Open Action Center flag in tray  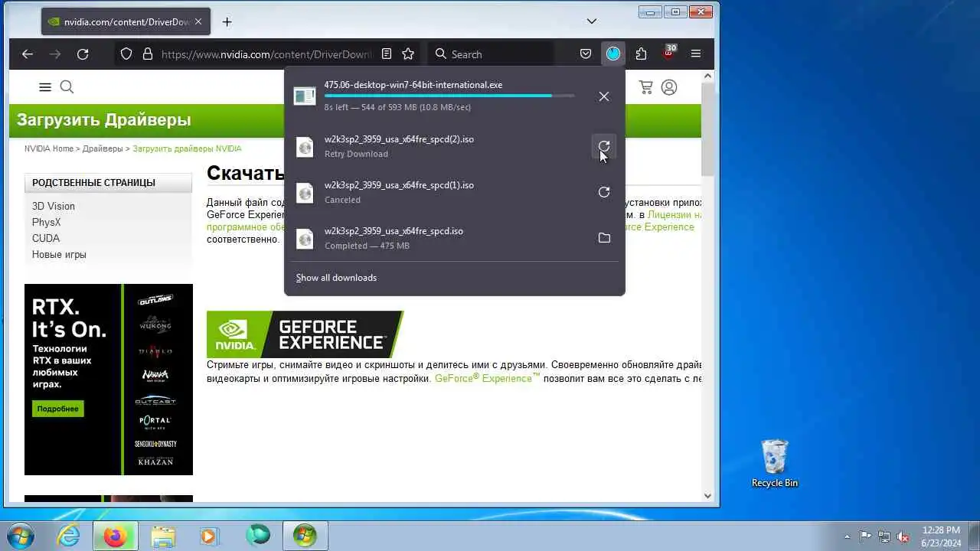pos(866,536)
